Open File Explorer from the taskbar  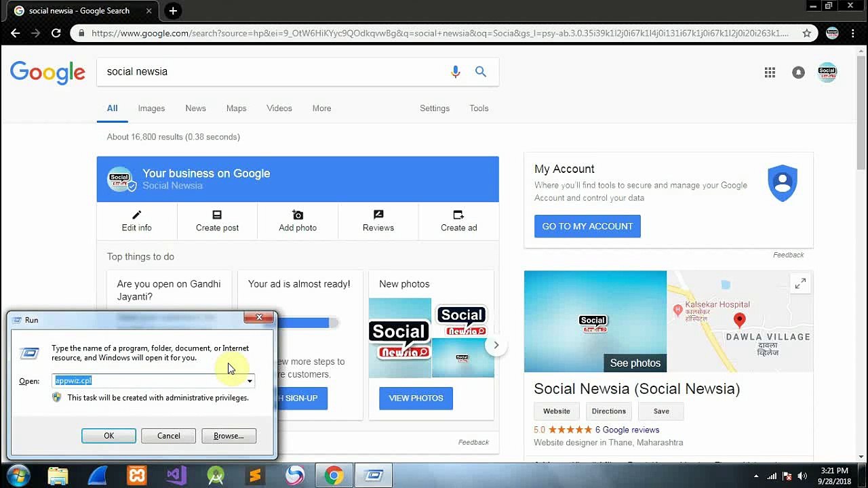(58, 476)
